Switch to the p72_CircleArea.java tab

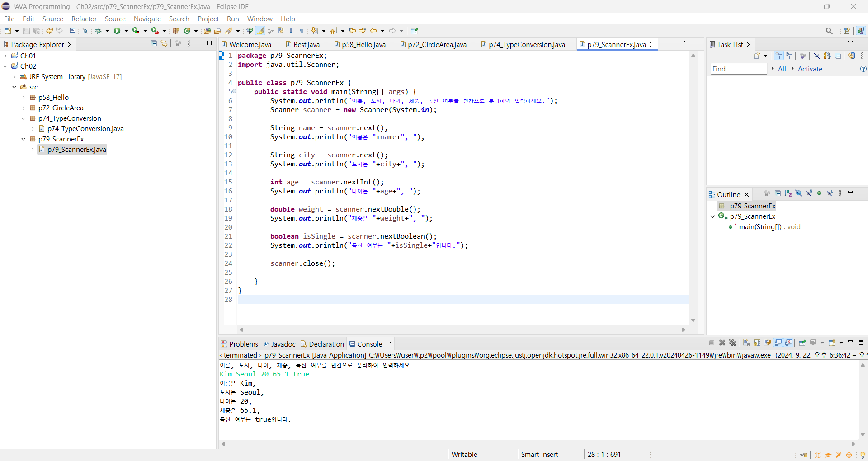[x=433, y=44]
